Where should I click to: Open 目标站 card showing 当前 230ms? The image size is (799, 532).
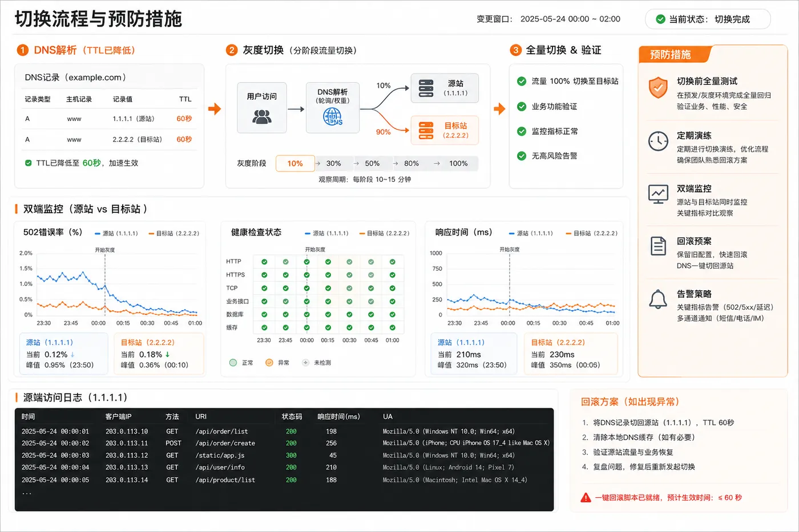tap(571, 354)
